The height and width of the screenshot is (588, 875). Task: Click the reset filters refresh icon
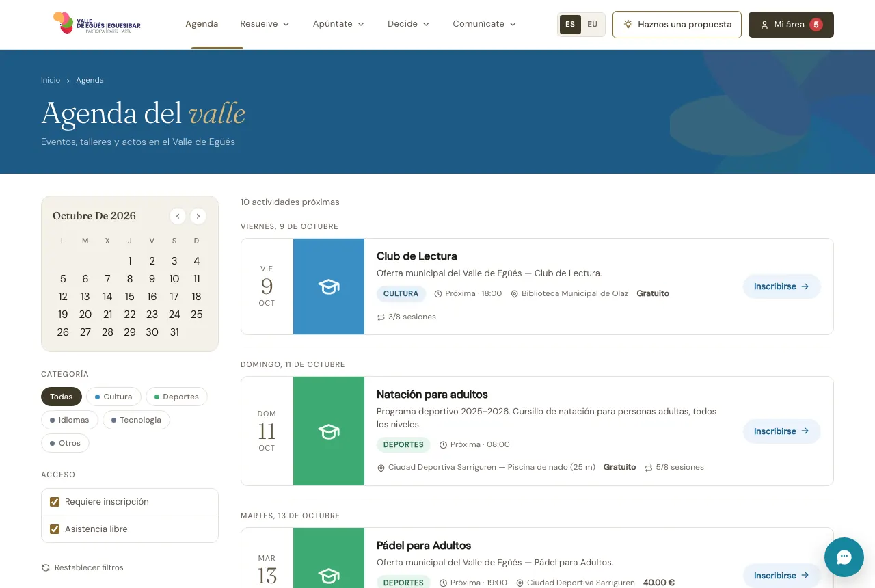coord(46,567)
